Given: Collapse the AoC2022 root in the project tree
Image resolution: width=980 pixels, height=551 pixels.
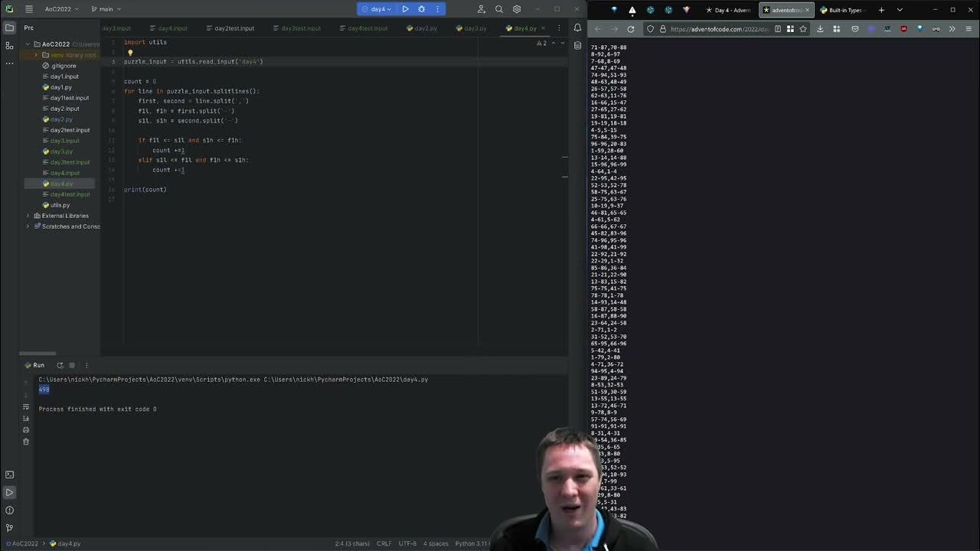Looking at the screenshot, I should tap(28, 44).
